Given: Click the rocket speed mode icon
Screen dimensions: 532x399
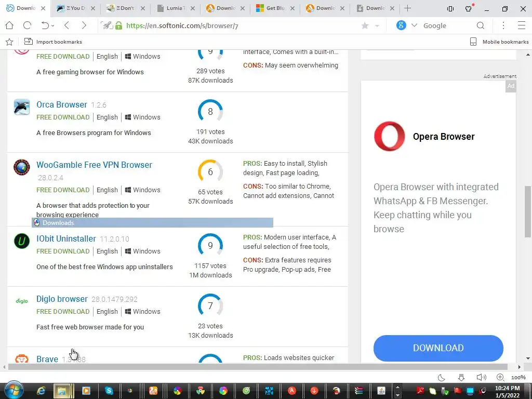Looking at the screenshot, I should (x=107, y=25).
